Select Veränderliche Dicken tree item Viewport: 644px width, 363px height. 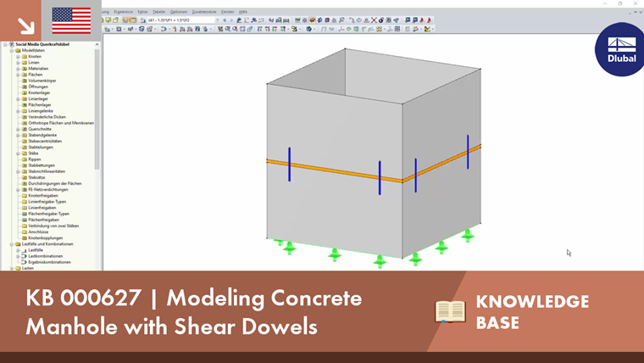[x=47, y=117]
